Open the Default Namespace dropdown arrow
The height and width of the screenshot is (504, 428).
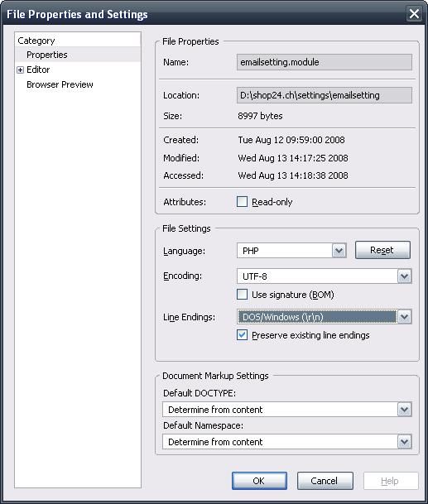(404, 442)
